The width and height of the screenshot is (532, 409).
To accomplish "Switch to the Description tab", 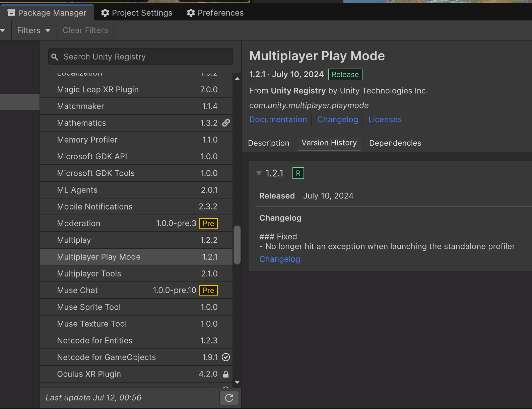I will tap(269, 143).
